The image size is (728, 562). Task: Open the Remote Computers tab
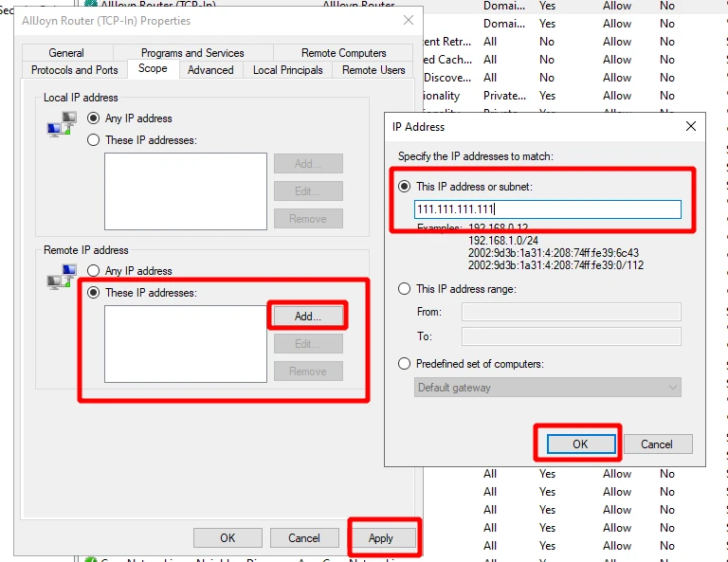(343, 52)
